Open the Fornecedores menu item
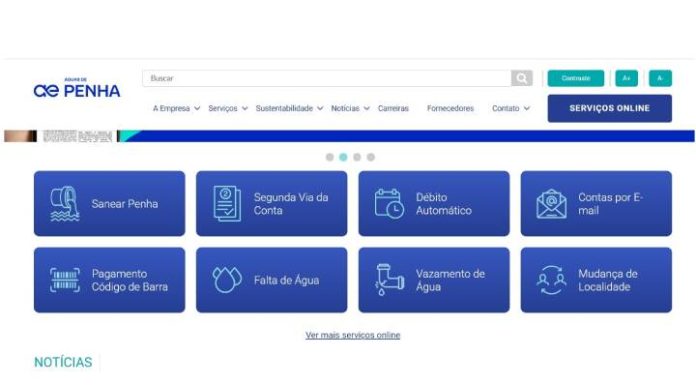 pos(450,108)
